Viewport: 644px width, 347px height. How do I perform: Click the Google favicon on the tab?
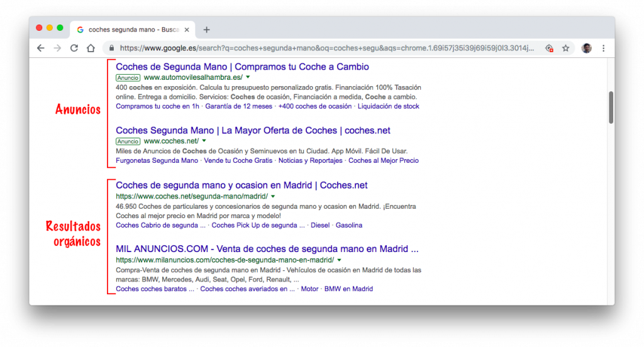coord(80,30)
